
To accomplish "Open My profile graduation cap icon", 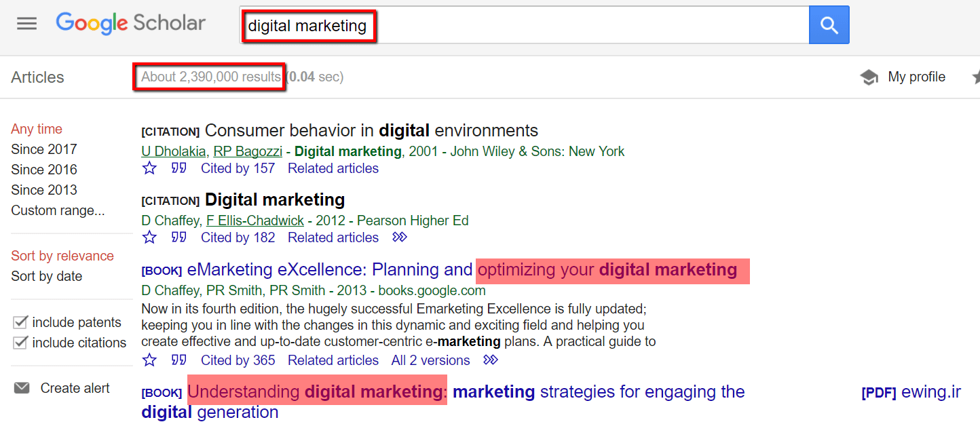I will (869, 77).
